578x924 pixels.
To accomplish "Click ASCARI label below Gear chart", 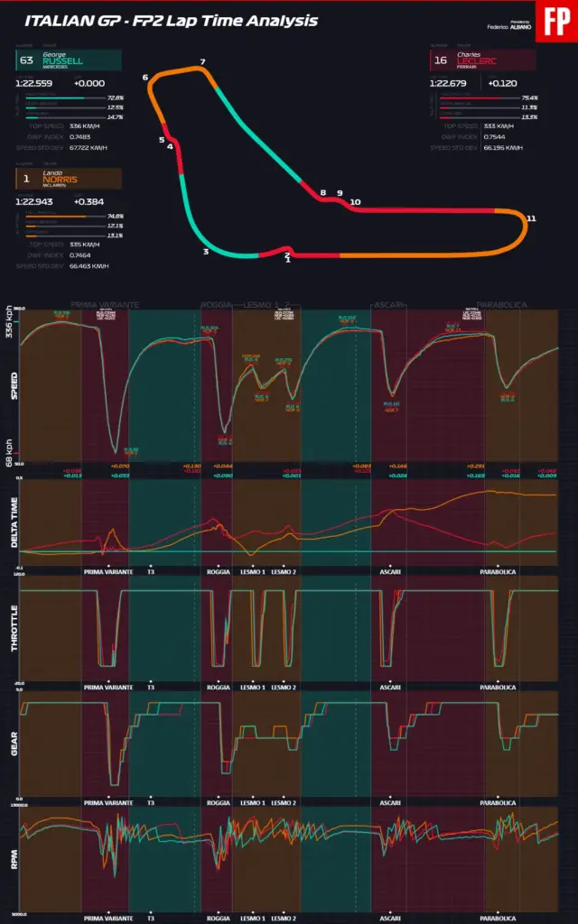I will (x=390, y=802).
